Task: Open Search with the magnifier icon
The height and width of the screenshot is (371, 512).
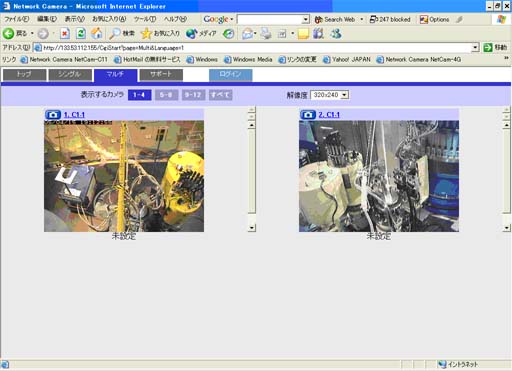Action: (115, 33)
